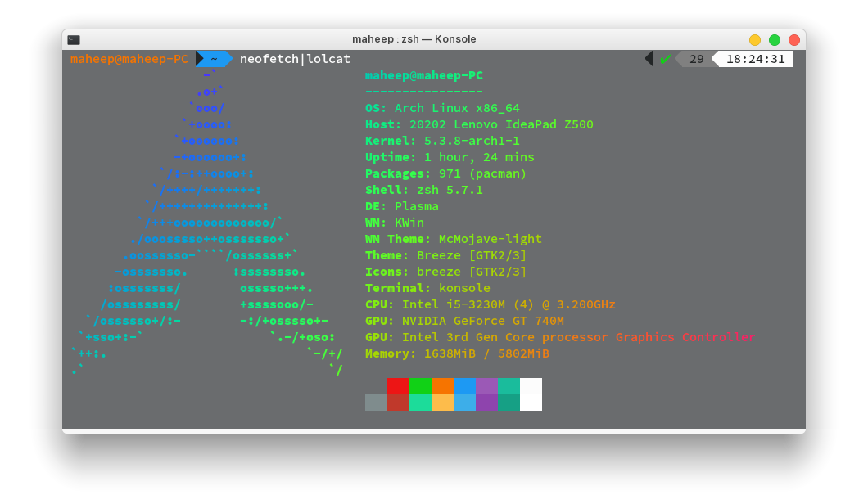Click the mint green color block, bottom row

420,403
